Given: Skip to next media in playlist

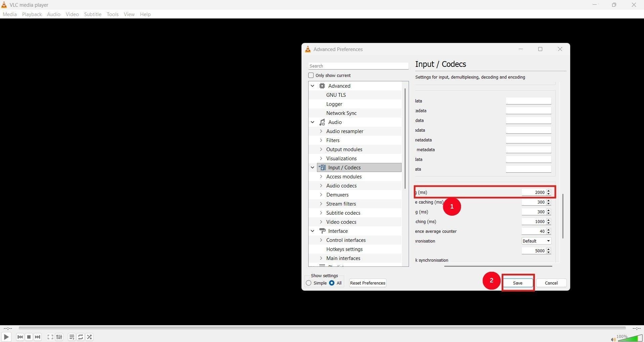Looking at the screenshot, I should [x=38, y=337].
